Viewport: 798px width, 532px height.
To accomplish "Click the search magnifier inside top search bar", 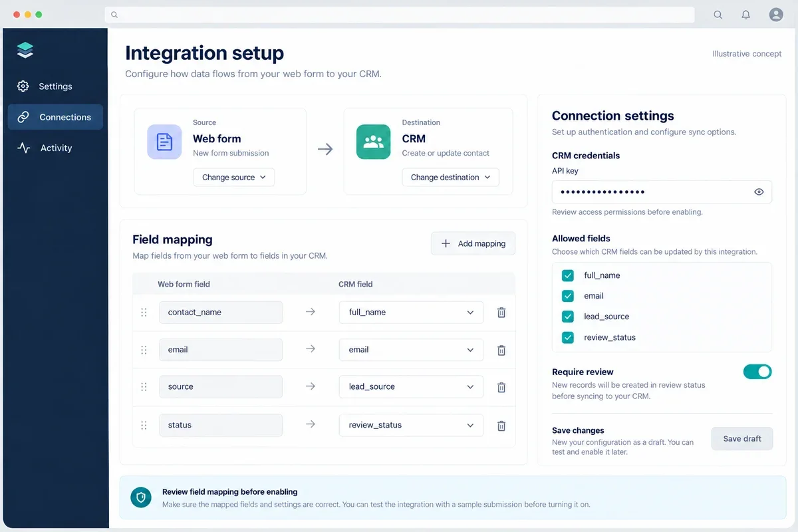I will pos(114,15).
